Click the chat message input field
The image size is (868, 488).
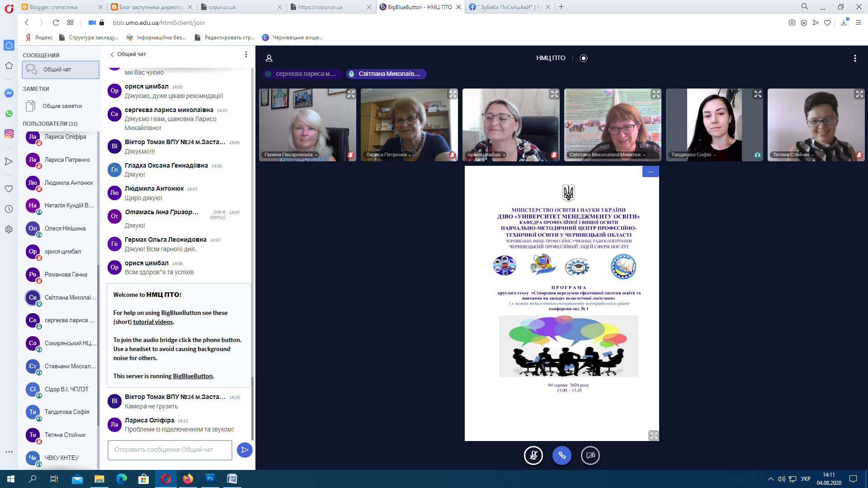point(170,450)
